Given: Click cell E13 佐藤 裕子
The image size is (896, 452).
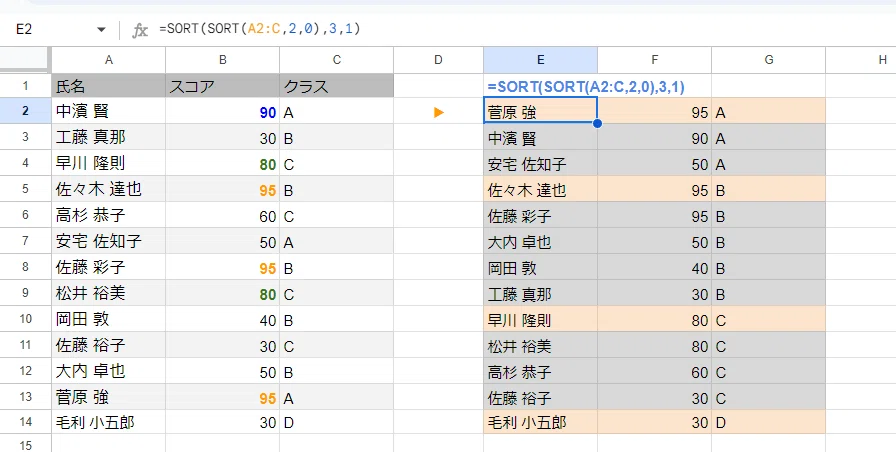Looking at the screenshot, I should pos(541,398).
